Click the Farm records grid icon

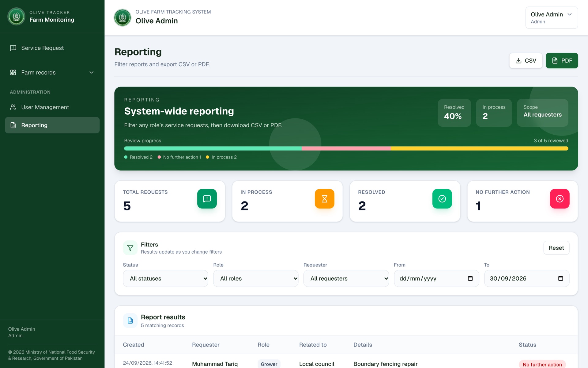click(x=13, y=72)
